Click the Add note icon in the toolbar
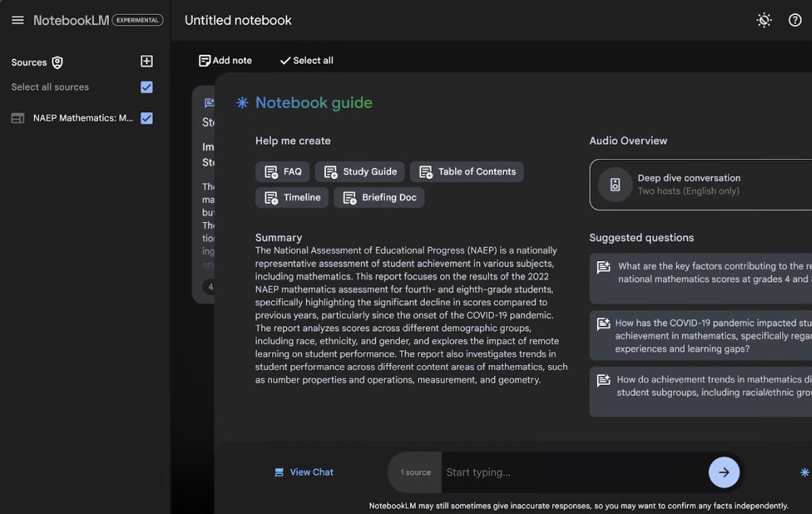The image size is (812, 514). coord(205,60)
